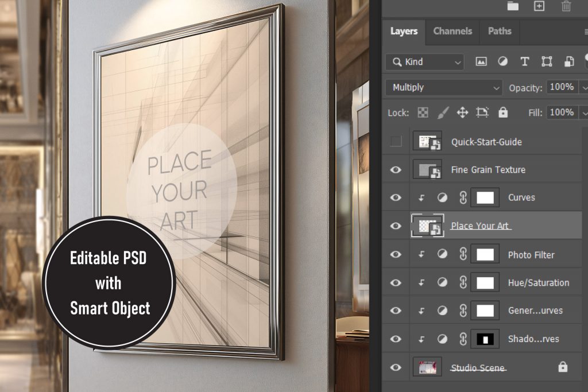Click the Opacity 100% field
The image size is (588, 392).
pyautogui.click(x=562, y=87)
